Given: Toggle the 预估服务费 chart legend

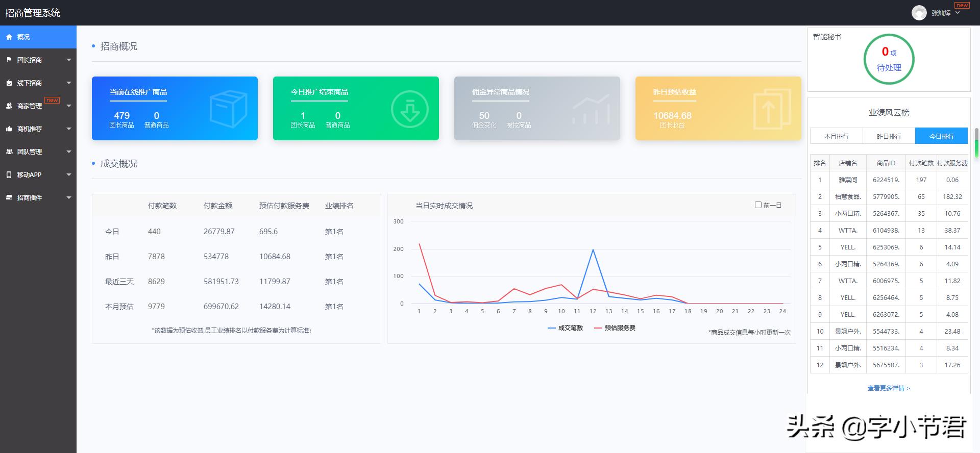Looking at the screenshot, I should click(x=615, y=328).
